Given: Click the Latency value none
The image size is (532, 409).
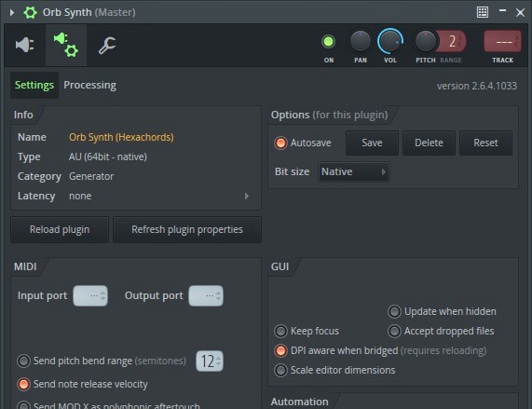Looking at the screenshot, I should (x=80, y=196).
